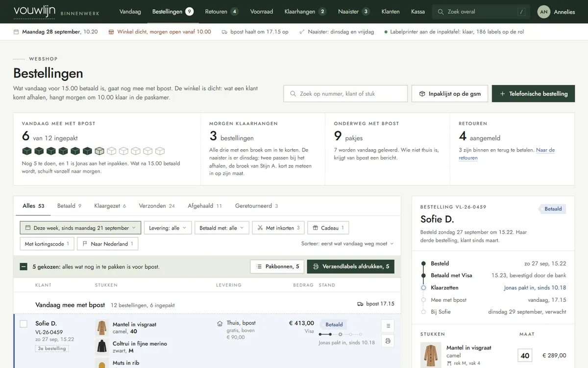Click the scissors icon beside Naaister: dinsdag en vrijdag
This screenshot has height=368, width=588.
(302, 32)
